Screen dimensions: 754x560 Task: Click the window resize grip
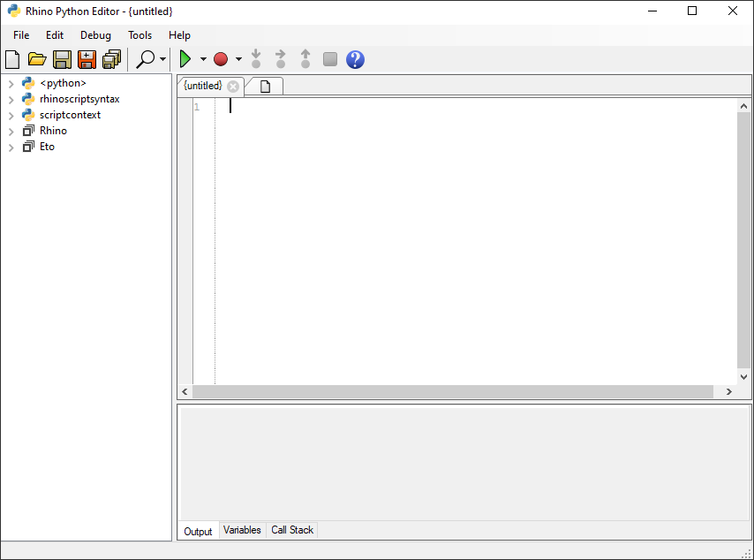pyautogui.click(x=747, y=553)
